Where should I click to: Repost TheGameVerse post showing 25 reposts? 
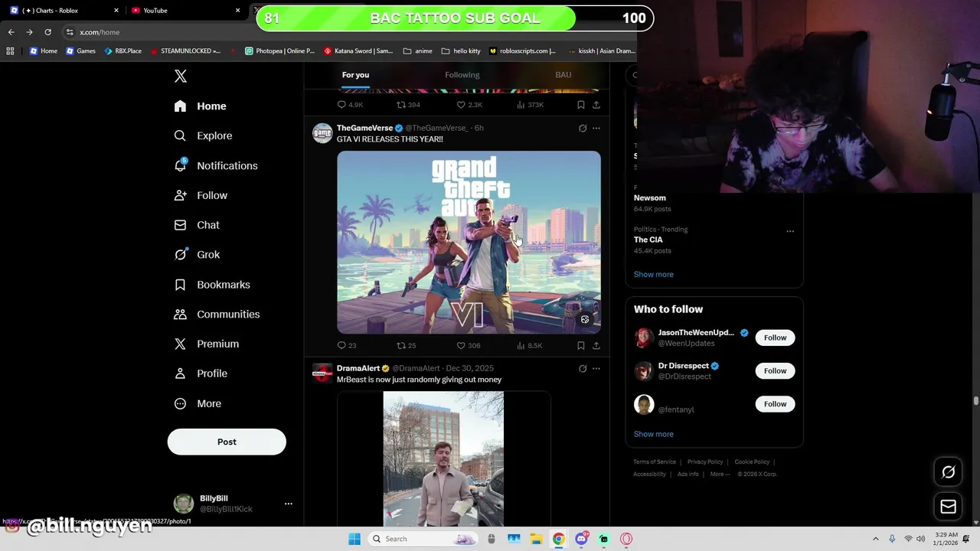tap(407, 346)
